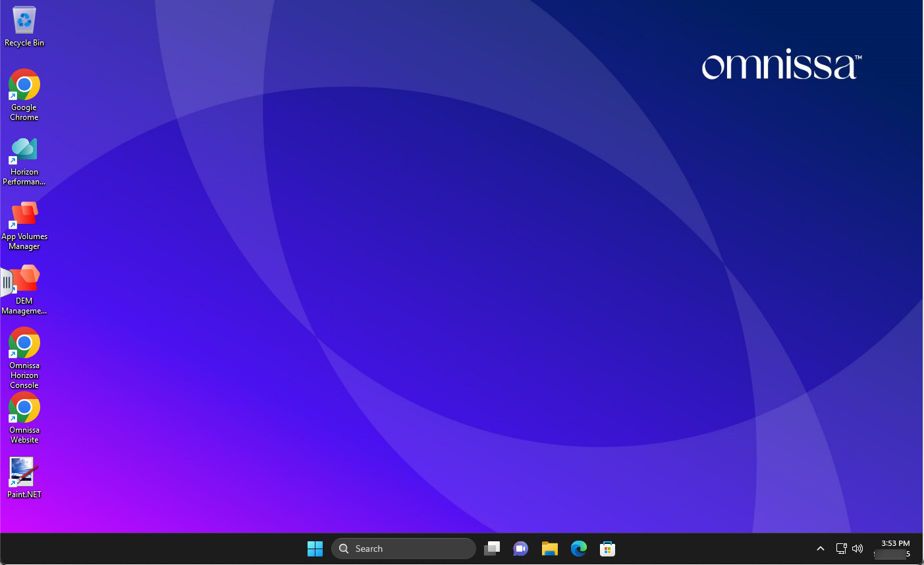The height and width of the screenshot is (565, 924).
Task: Select the Recycle Bin desktop icon
Action: pyautogui.click(x=24, y=26)
